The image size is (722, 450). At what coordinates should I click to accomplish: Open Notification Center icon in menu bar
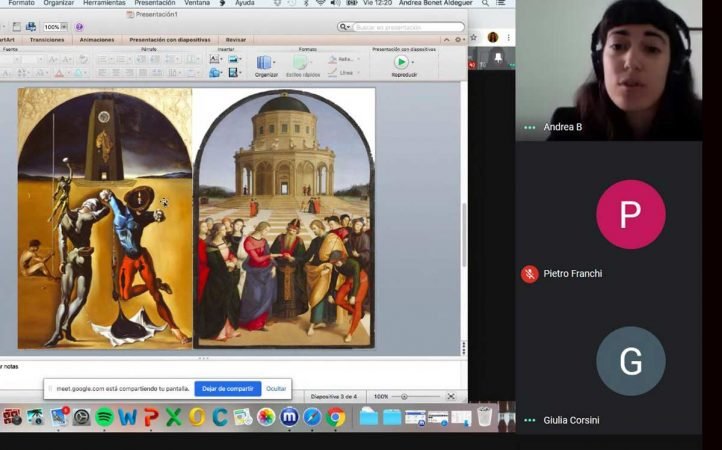(x=501, y=3)
